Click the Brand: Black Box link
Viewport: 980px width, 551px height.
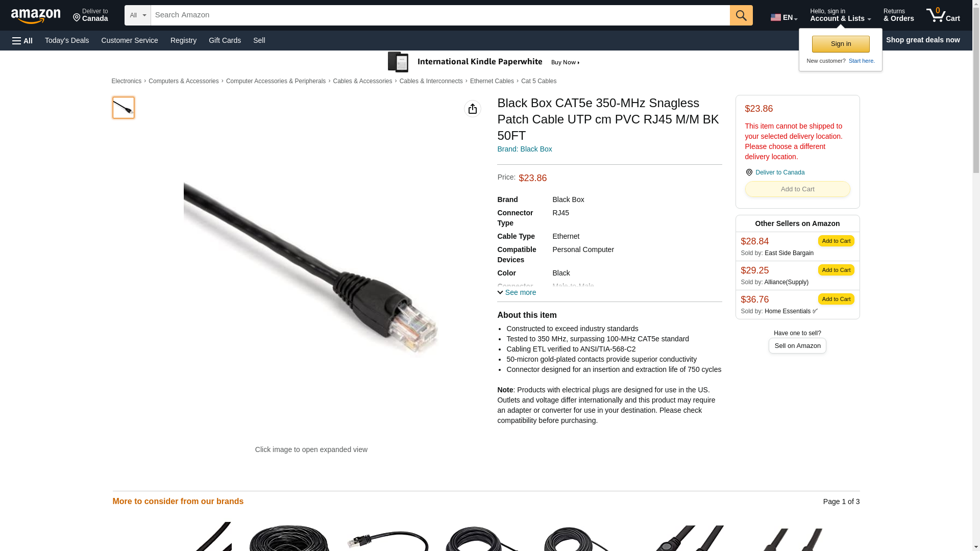(524, 149)
